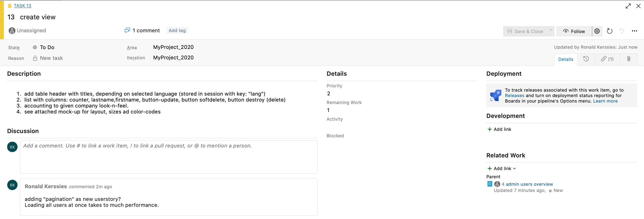This screenshot has width=644, height=219.
Task: Click the 'Updated by Ronald Kerssies' text
Action: (x=596, y=47)
